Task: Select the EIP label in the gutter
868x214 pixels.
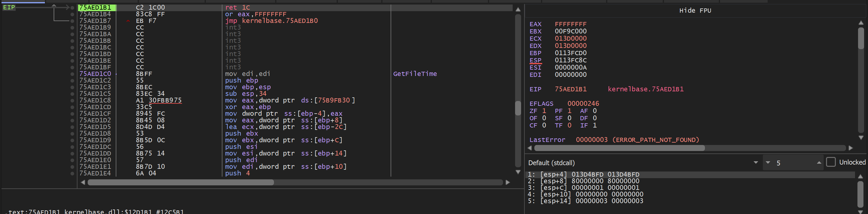Action: tap(9, 7)
